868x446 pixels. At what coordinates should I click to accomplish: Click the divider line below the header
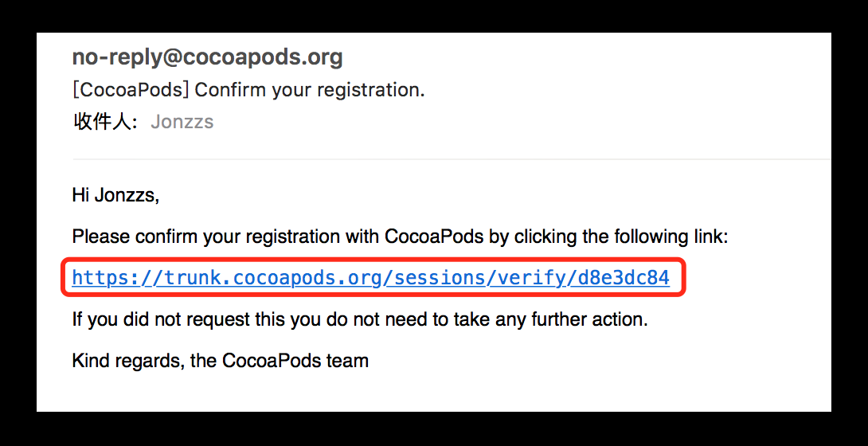click(x=446, y=159)
